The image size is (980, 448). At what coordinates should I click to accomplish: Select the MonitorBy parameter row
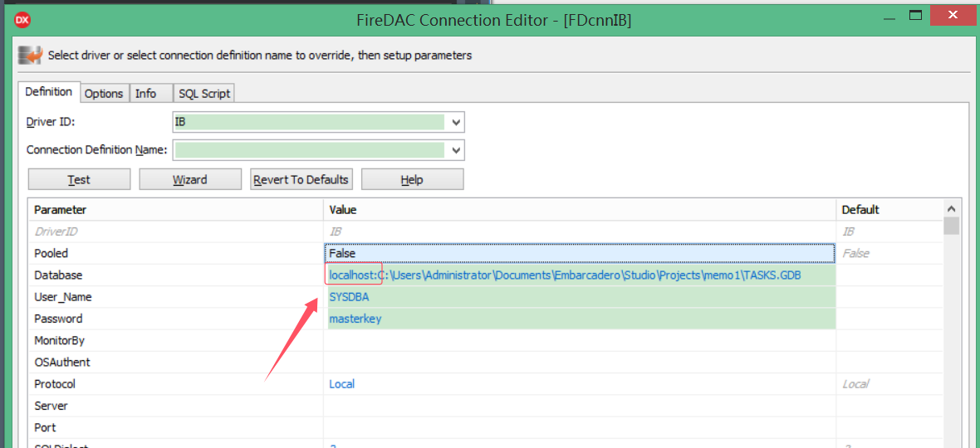tap(175, 341)
